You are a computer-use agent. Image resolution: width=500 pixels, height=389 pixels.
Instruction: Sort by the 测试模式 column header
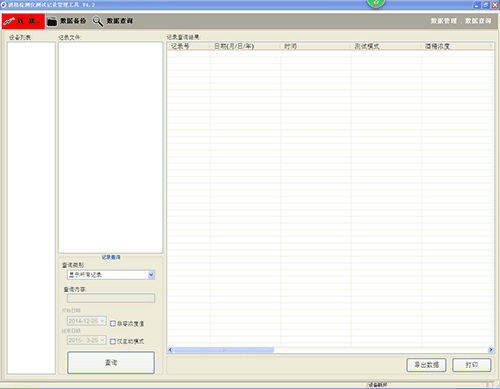[x=386, y=46]
